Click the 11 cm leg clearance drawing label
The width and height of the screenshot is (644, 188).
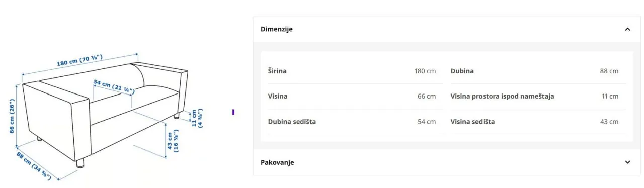(196, 118)
